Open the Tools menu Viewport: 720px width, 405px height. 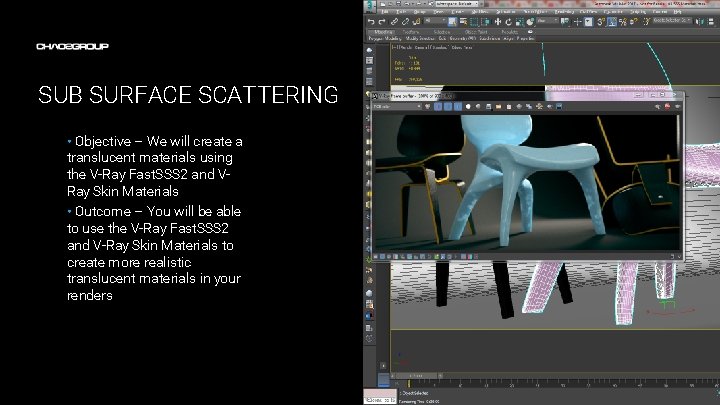tap(401, 12)
